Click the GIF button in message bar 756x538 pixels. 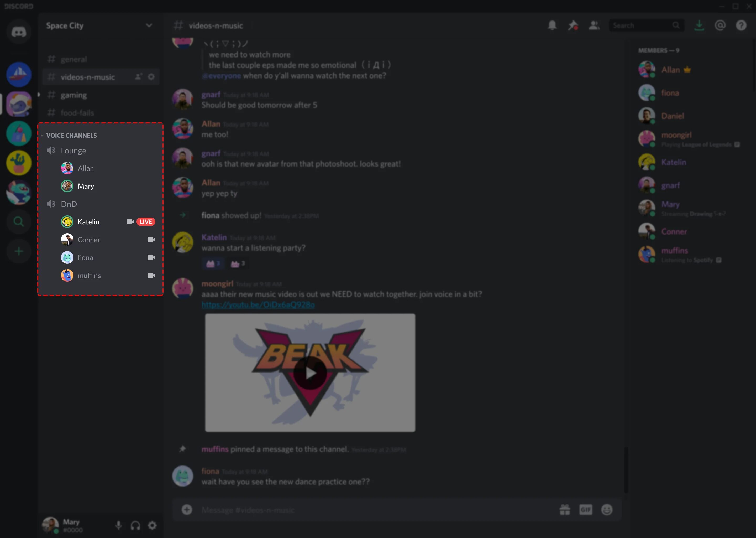pyautogui.click(x=586, y=510)
